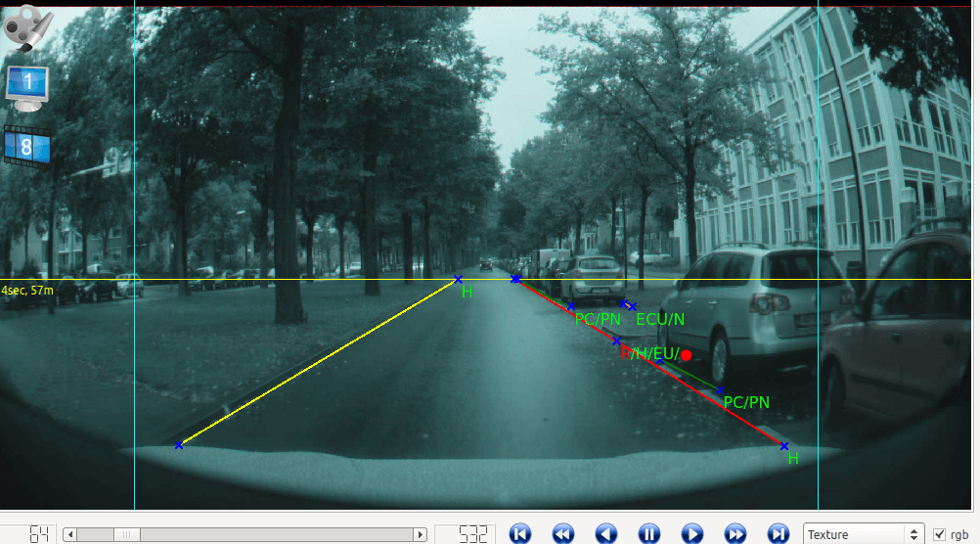
Task: Select the monitor icon labeled 1
Action: [26, 88]
